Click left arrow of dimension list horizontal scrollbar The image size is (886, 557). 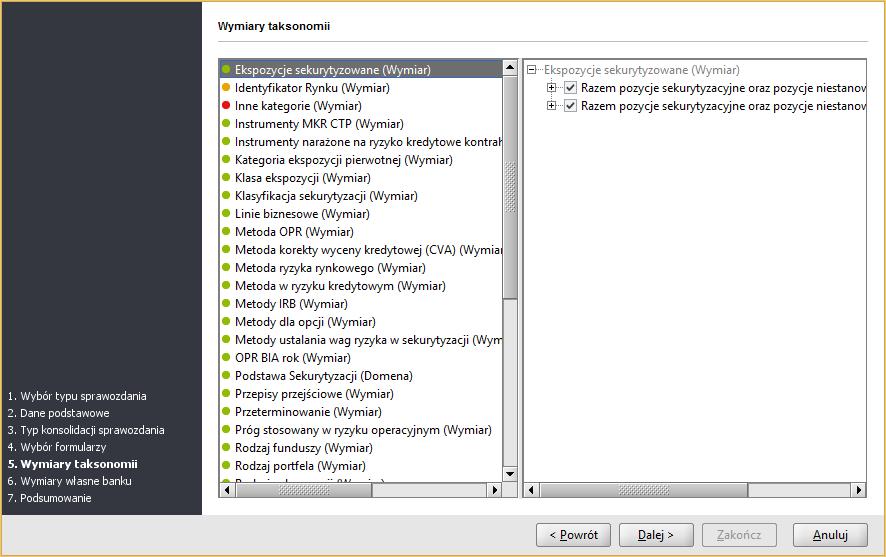tap(227, 490)
